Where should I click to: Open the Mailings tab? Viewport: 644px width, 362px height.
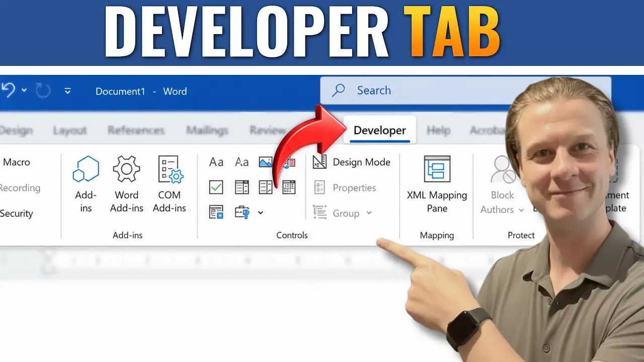207,131
